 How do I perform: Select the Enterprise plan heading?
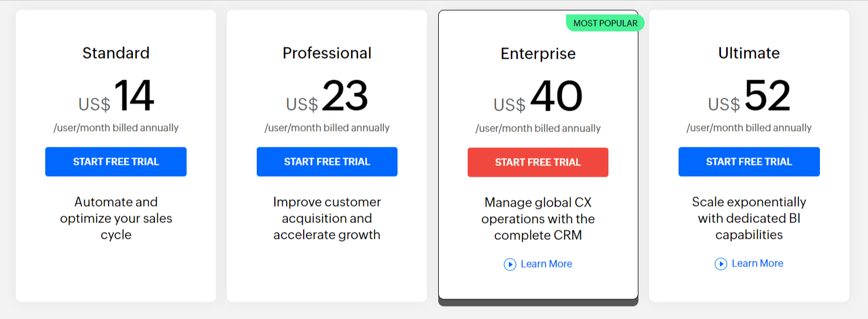click(x=538, y=54)
